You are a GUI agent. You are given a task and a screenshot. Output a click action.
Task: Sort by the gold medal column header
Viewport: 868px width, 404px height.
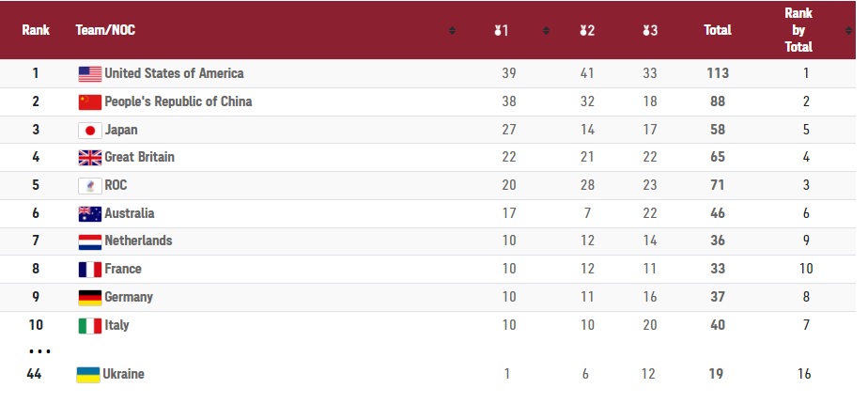[501, 30]
